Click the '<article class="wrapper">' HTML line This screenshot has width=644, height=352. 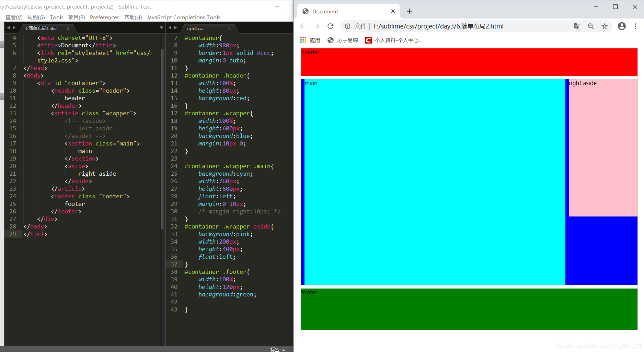pos(94,113)
